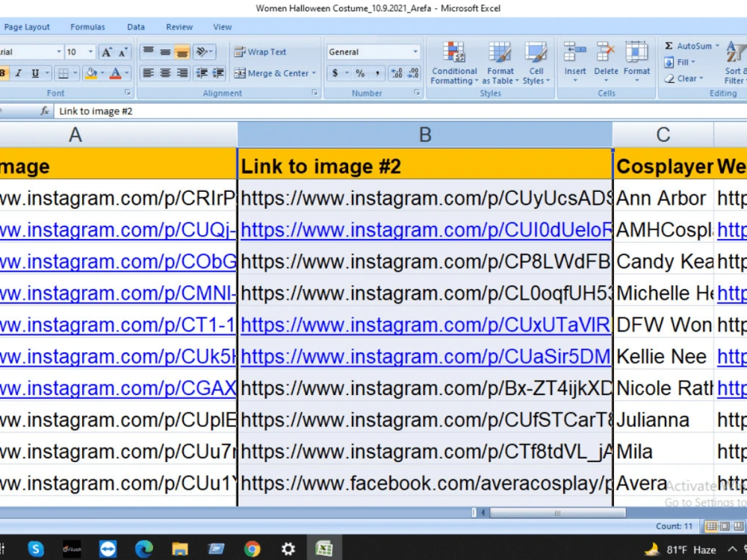This screenshot has height=560, width=747.
Task: Select column B header
Action: tap(425, 134)
